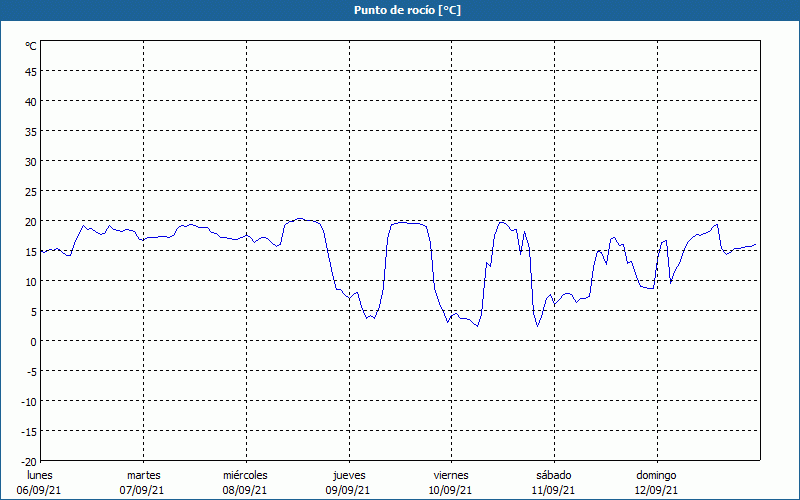This screenshot has width=800, height=500.
Task: Select the miércoles day label
Action: (x=245, y=475)
